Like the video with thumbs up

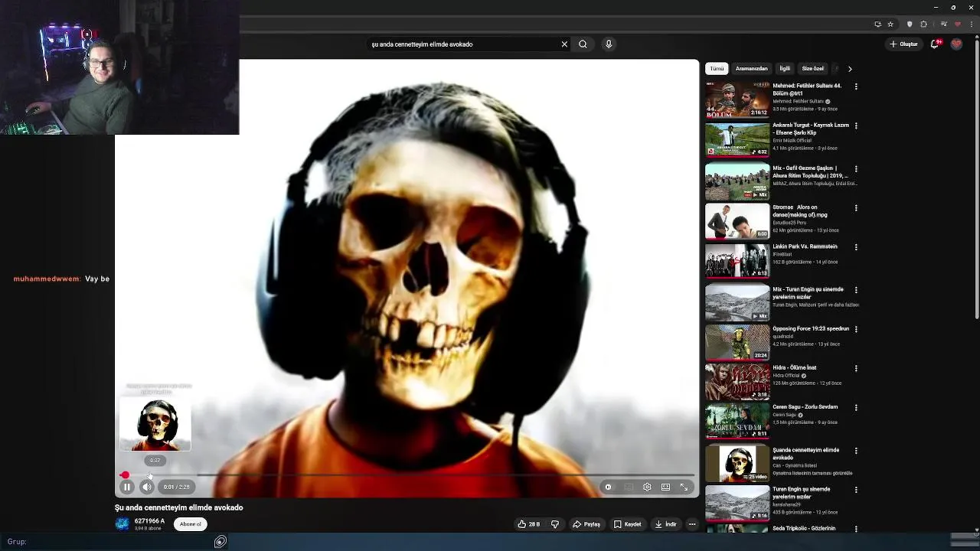coord(528,524)
